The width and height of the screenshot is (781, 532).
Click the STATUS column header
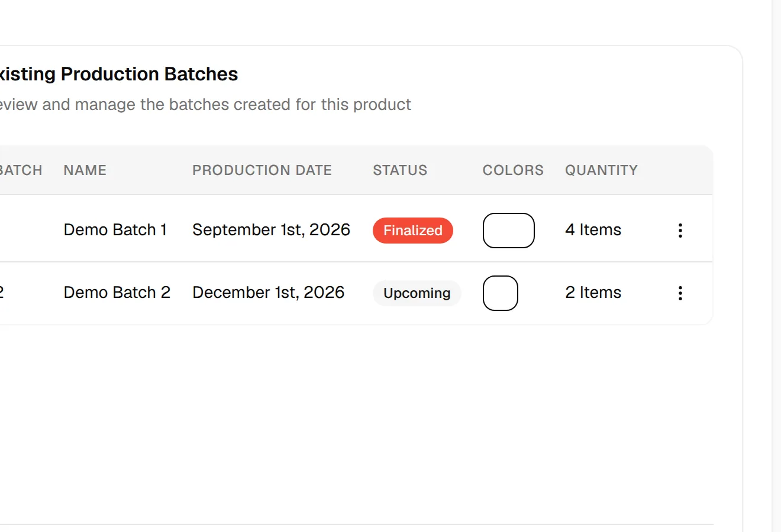coord(400,170)
